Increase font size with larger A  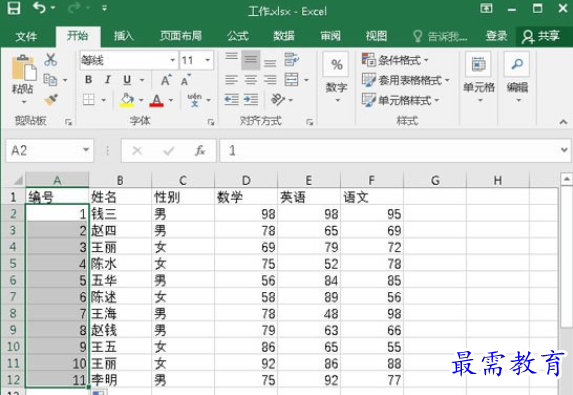(166, 80)
